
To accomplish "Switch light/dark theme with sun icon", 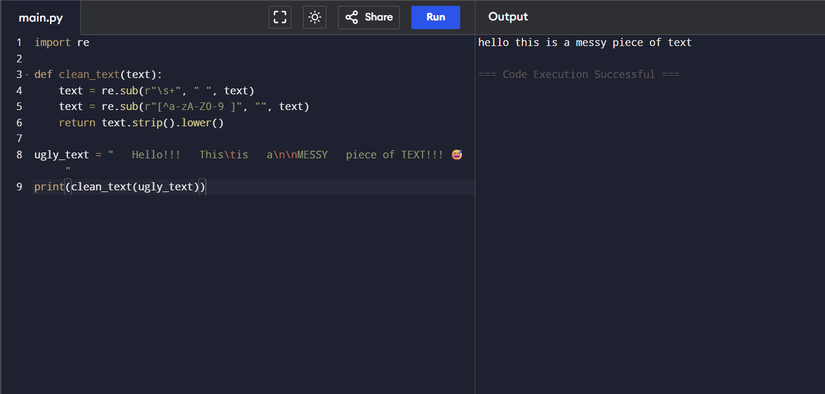I will coord(315,17).
